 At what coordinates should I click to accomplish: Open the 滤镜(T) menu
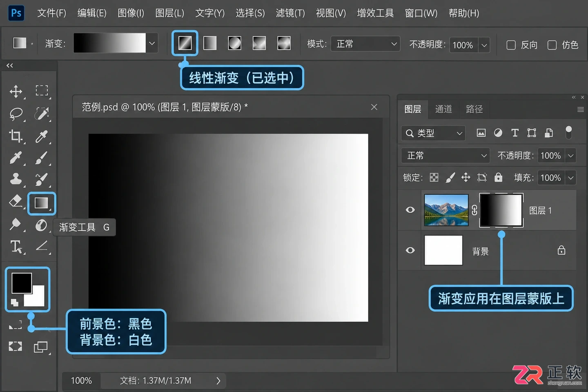click(x=290, y=13)
